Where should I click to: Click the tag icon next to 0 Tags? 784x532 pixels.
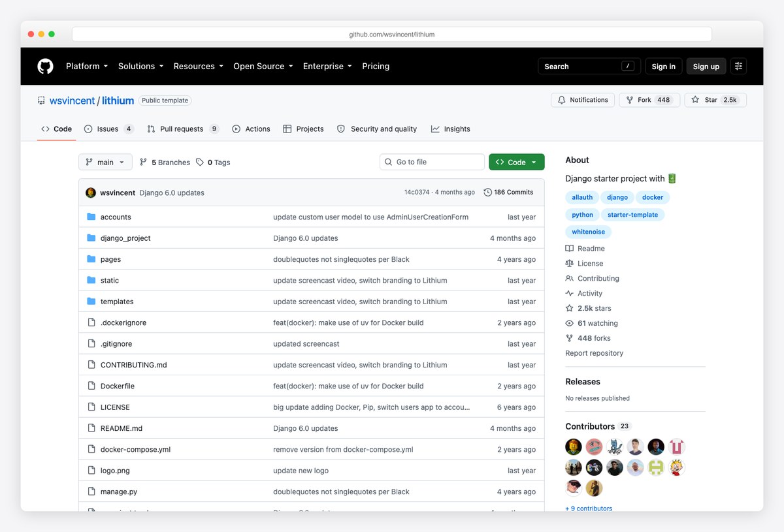point(200,163)
